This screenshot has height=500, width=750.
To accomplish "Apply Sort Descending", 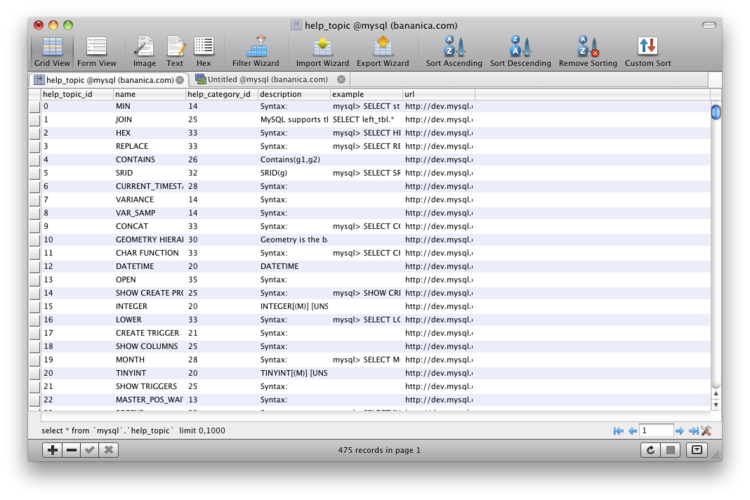I will tap(520, 52).
